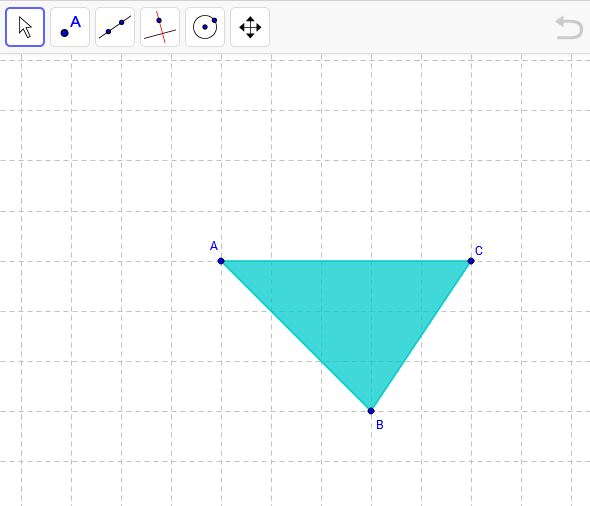Click the label B text

pyautogui.click(x=380, y=425)
